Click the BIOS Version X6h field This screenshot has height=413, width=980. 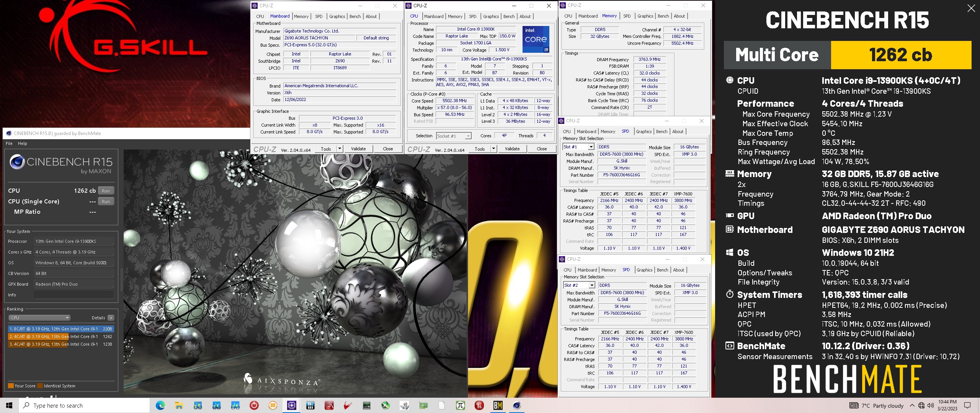click(x=340, y=93)
